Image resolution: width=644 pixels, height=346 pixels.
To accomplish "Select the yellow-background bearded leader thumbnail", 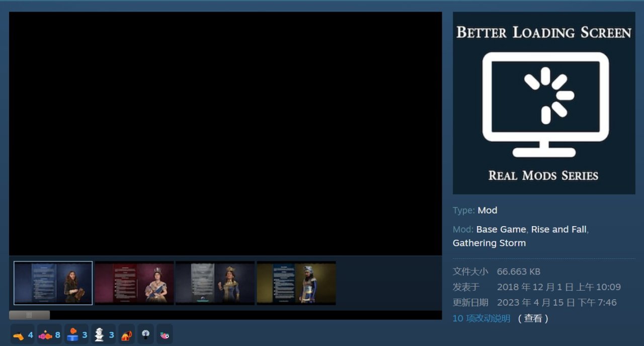I will [x=296, y=283].
